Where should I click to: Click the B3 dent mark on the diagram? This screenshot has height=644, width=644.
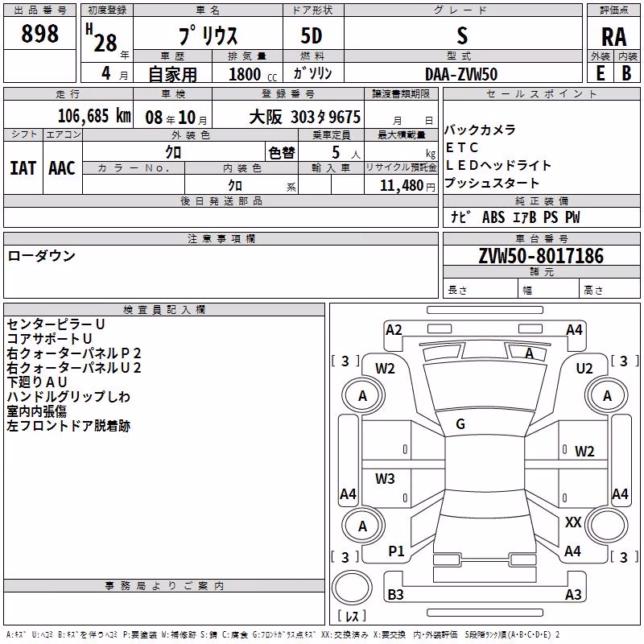pos(395,594)
